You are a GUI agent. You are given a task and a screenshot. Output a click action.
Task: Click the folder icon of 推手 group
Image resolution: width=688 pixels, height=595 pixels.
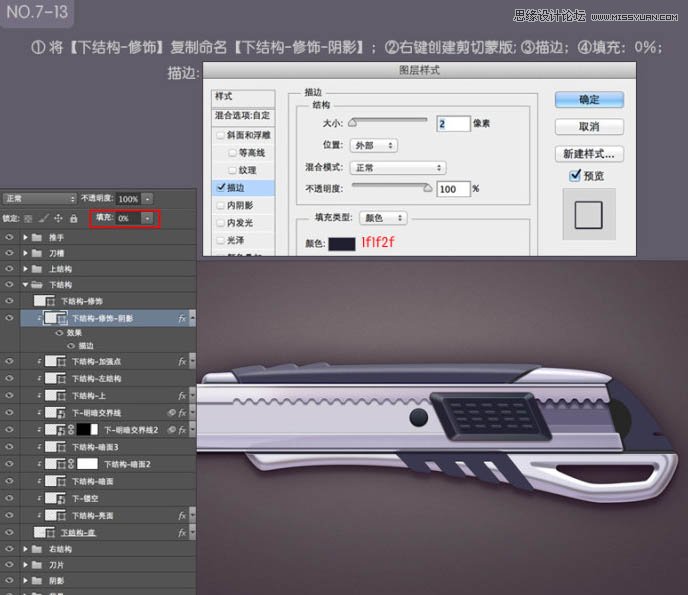coord(37,237)
